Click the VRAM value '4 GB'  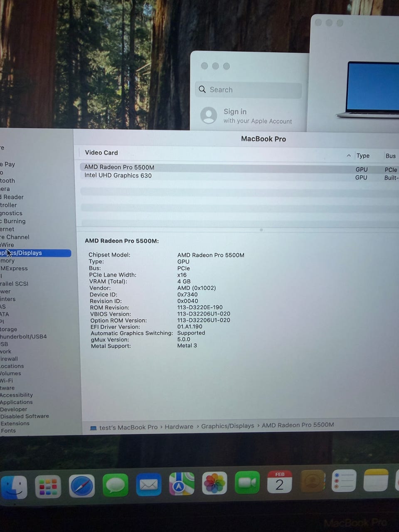tap(184, 281)
